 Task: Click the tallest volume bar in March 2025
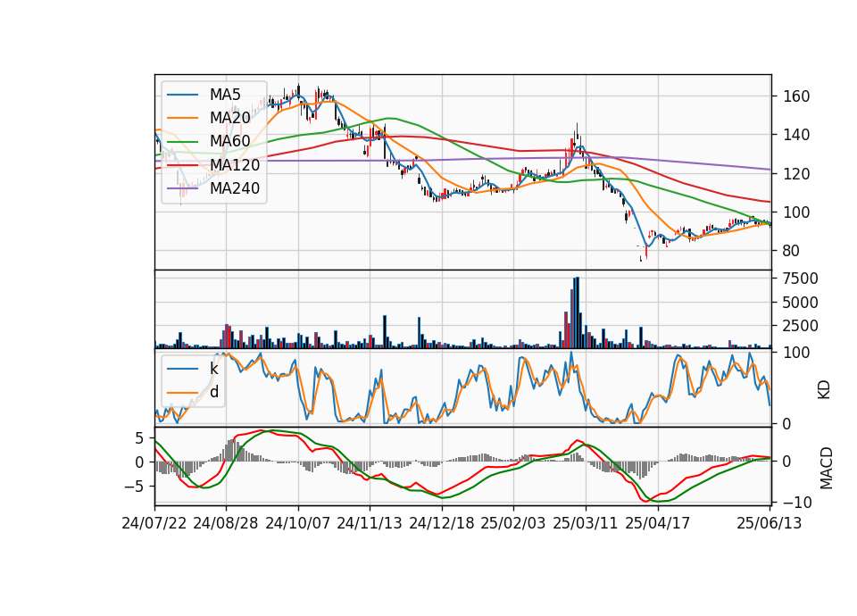tap(576, 312)
